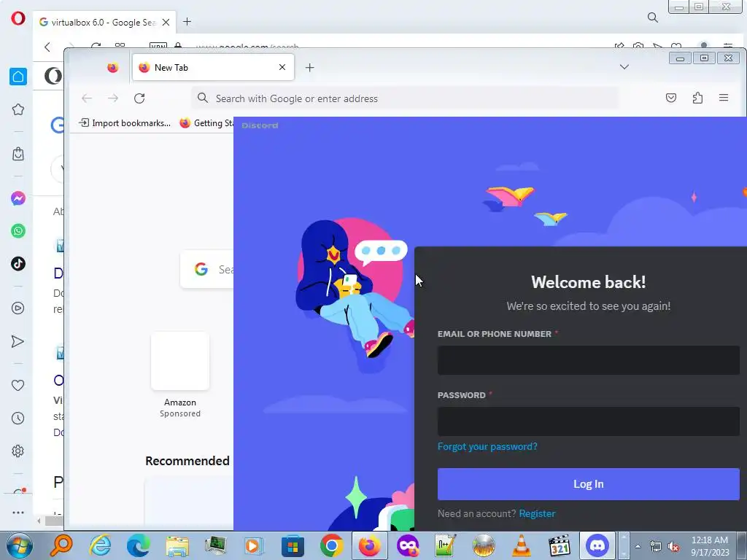Click the Email or Phone Number field
The image size is (747, 560).
589,360
